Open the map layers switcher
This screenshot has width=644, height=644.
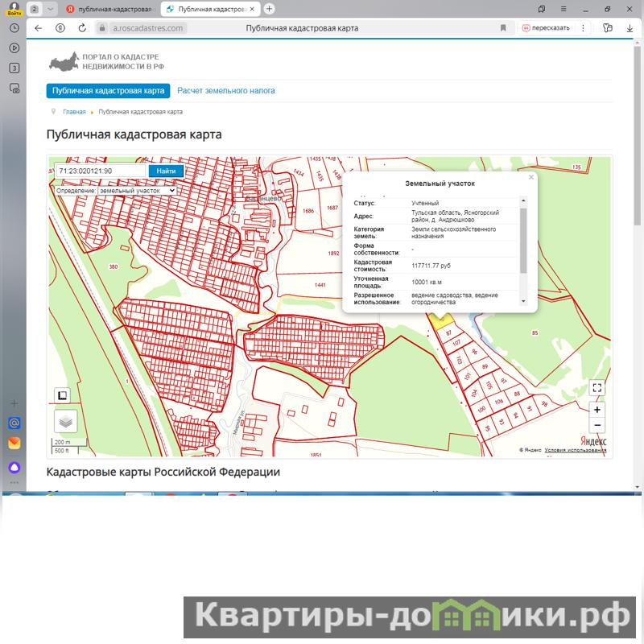tap(65, 421)
